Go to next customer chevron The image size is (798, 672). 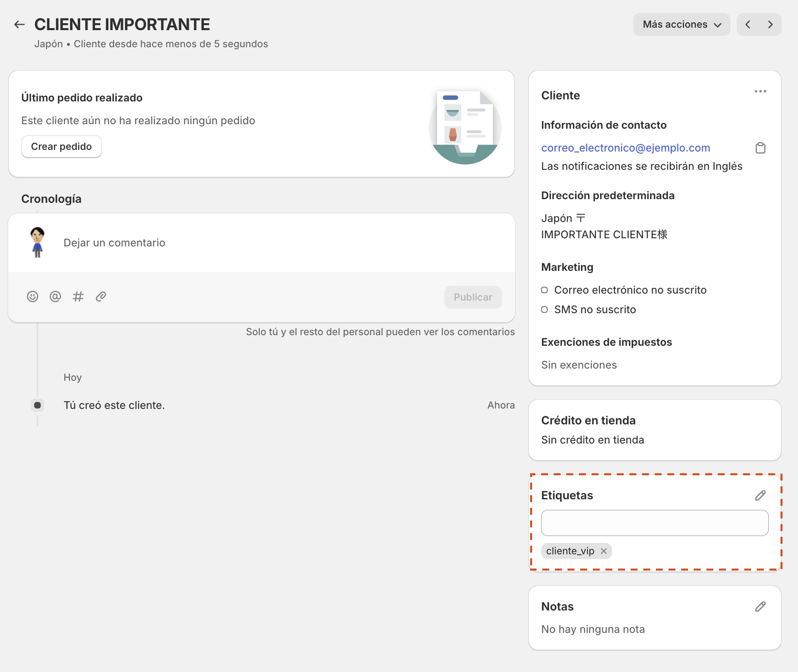[770, 24]
